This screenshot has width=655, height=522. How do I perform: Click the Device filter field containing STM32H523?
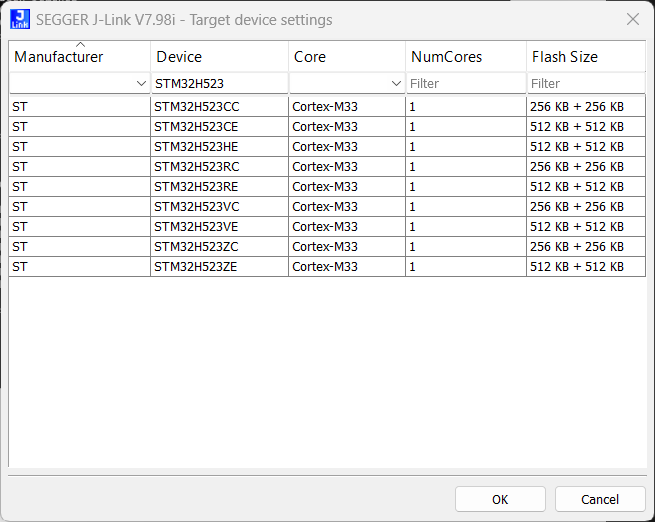click(x=219, y=83)
